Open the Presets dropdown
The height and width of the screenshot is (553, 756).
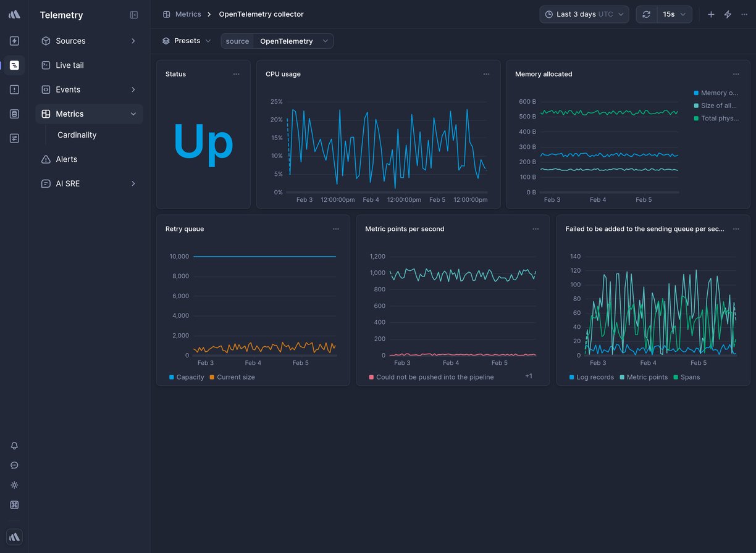coord(187,41)
